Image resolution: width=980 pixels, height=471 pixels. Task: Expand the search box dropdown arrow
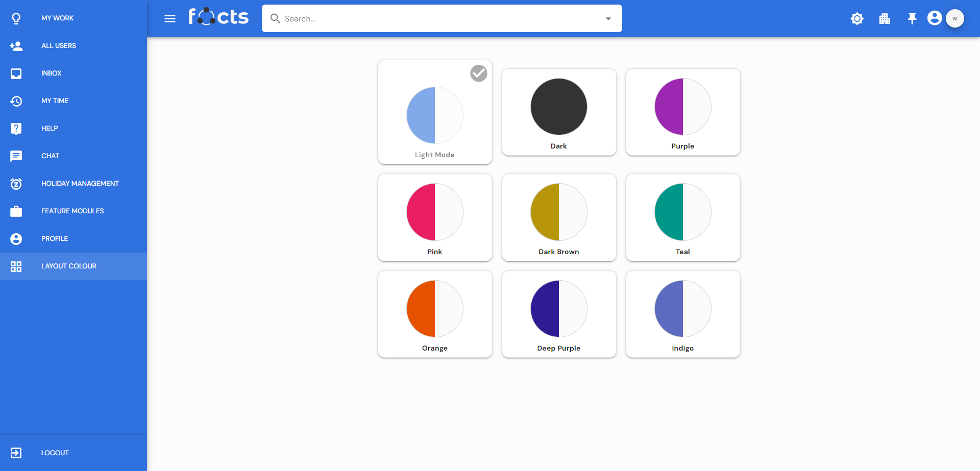tap(608, 19)
